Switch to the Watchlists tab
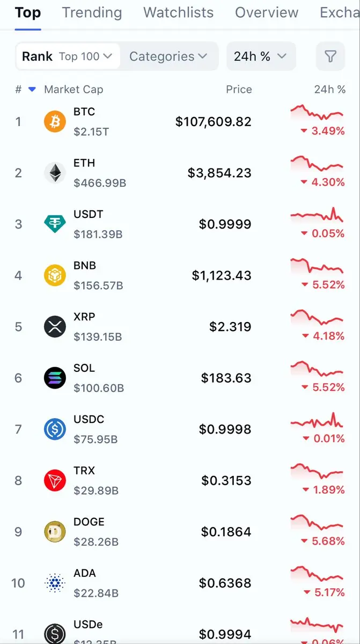 click(x=179, y=13)
